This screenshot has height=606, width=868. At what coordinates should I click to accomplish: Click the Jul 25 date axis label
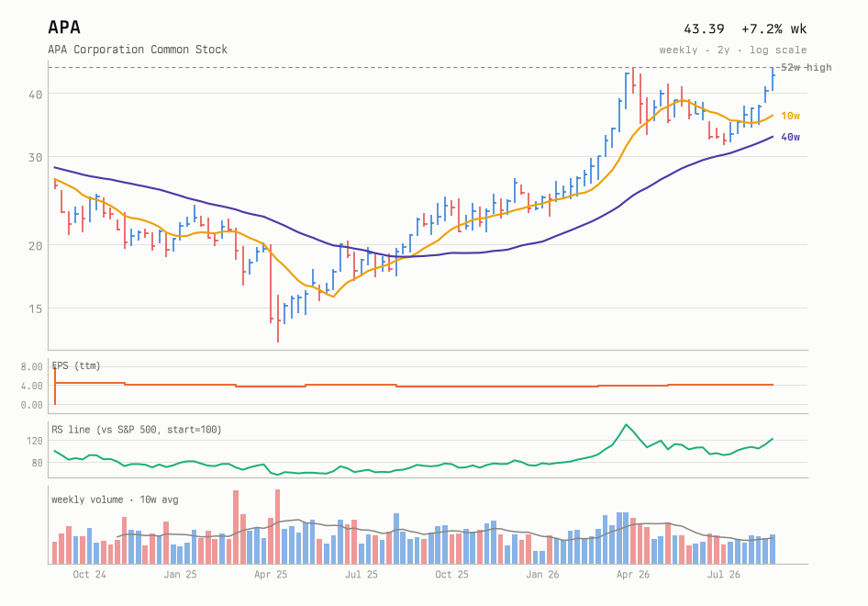click(x=361, y=575)
